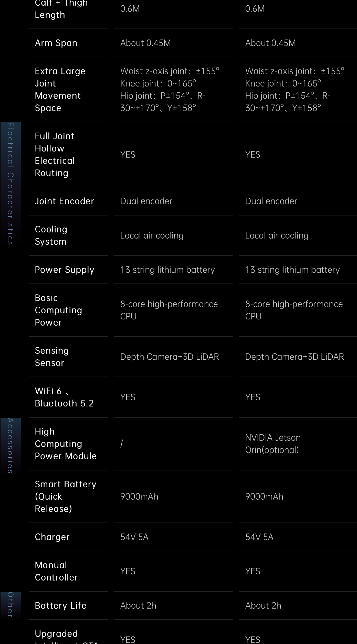Image resolution: width=357 pixels, height=644 pixels.
Task: Click the WiFi 6, Bluetooth 5.2 label
Action: pyautogui.click(x=64, y=397)
